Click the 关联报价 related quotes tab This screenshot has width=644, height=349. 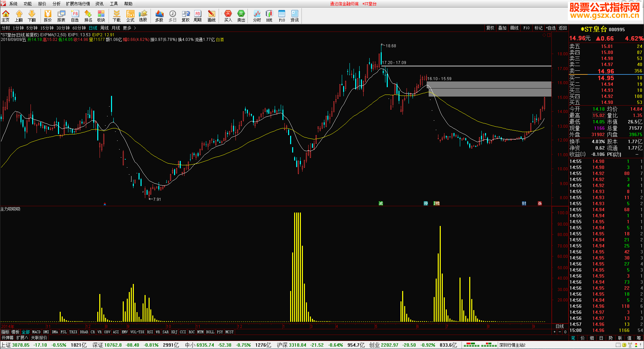click(x=39, y=338)
